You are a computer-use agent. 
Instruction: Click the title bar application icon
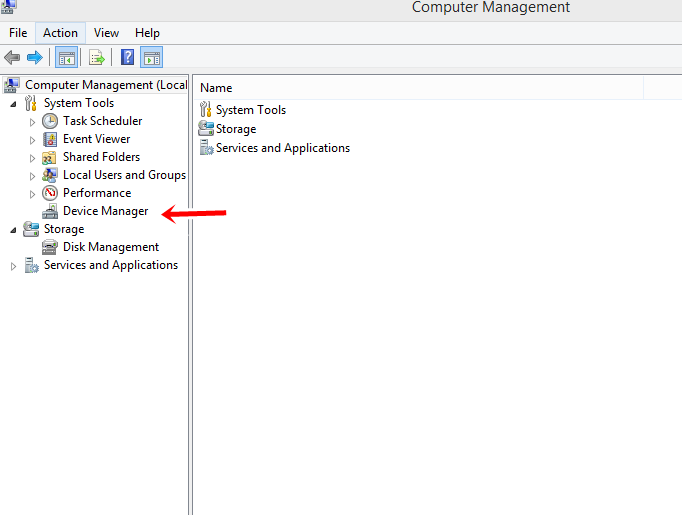[x=8, y=6]
